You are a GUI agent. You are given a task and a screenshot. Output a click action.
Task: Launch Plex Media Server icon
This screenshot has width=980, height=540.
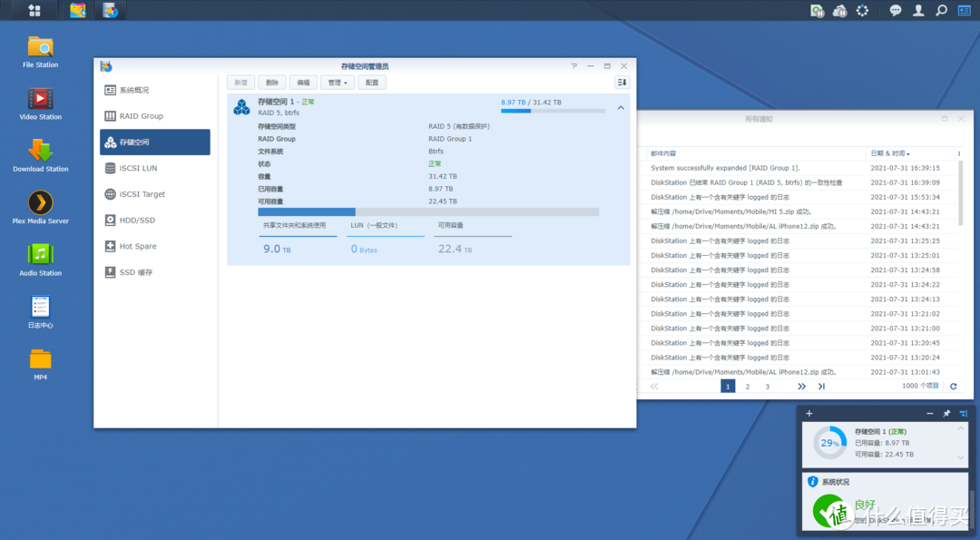click(41, 207)
